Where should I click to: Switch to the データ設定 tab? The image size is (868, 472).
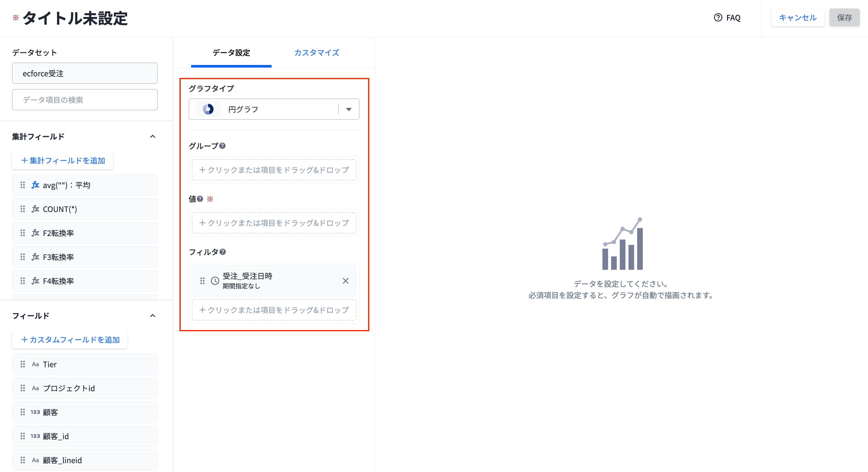(x=231, y=53)
